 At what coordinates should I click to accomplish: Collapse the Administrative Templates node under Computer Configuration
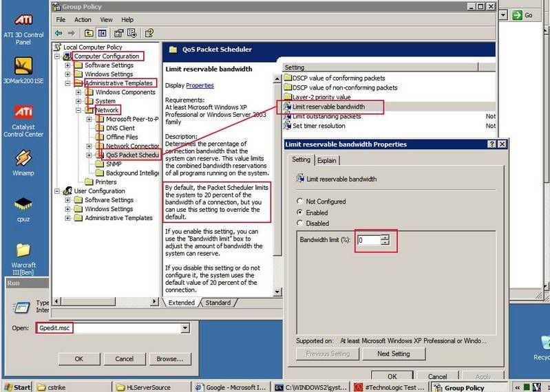click(x=67, y=83)
